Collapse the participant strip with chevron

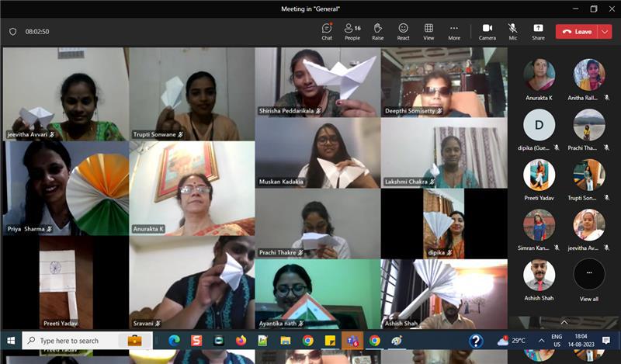pyautogui.click(x=564, y=321)
